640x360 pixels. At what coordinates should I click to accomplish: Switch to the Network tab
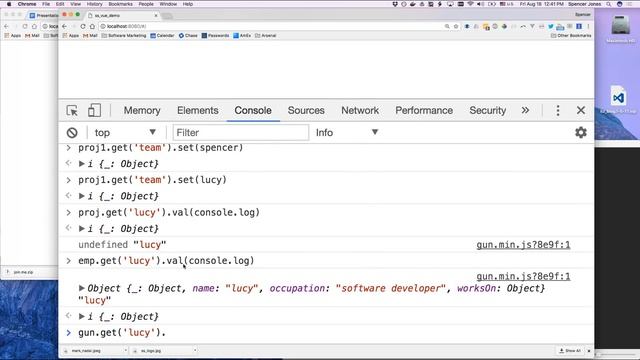pos(360,111)
